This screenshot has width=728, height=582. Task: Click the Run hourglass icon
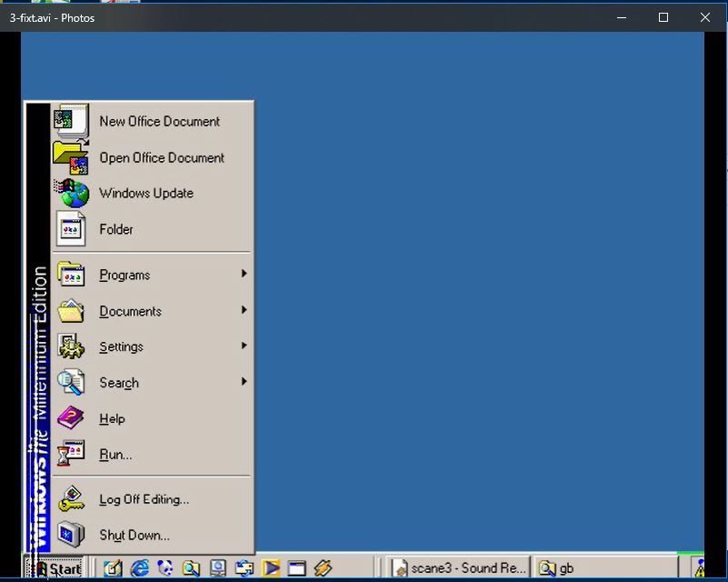(x=71, y=454)
